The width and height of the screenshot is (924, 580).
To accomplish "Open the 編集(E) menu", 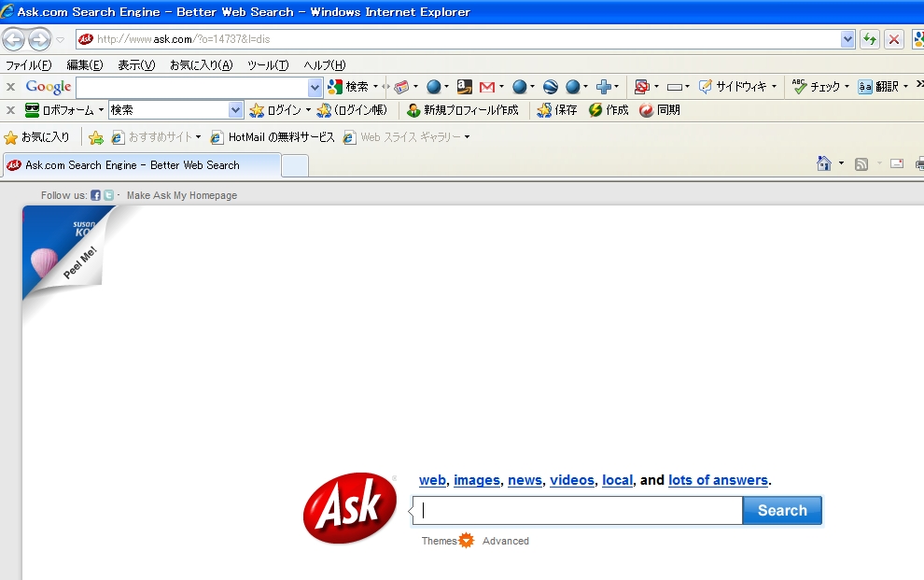I will click(85, 64).
